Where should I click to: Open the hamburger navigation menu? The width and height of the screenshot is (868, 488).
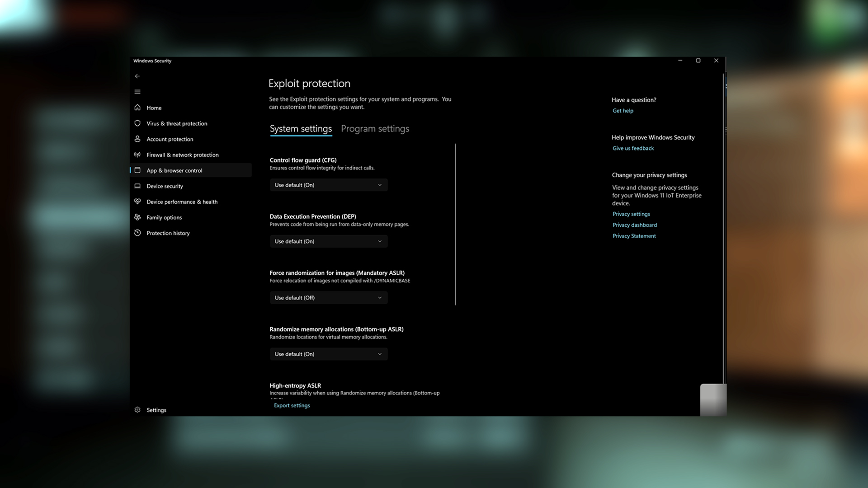point(137,92)
